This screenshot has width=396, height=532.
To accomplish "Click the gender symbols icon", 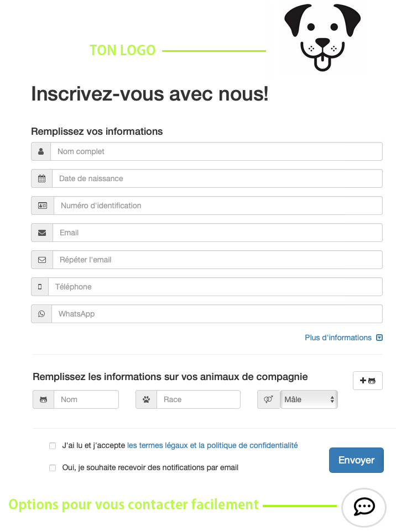I will point(268,399).
